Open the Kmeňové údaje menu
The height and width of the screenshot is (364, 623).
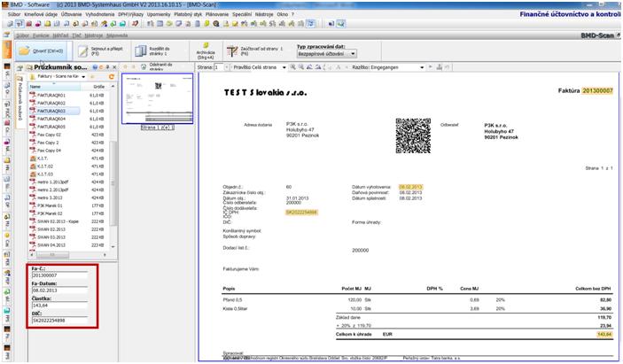coord(41,14)
